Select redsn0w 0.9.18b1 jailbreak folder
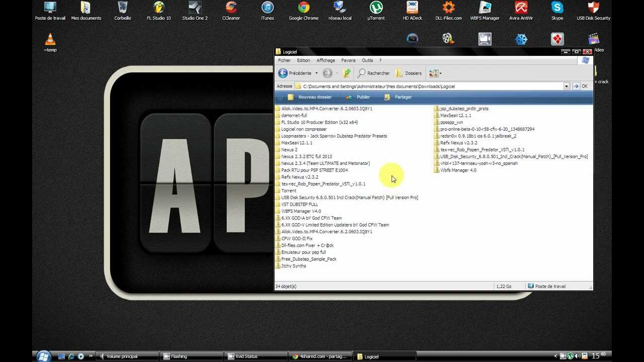The image size is (644, 362). pos(475,136)
